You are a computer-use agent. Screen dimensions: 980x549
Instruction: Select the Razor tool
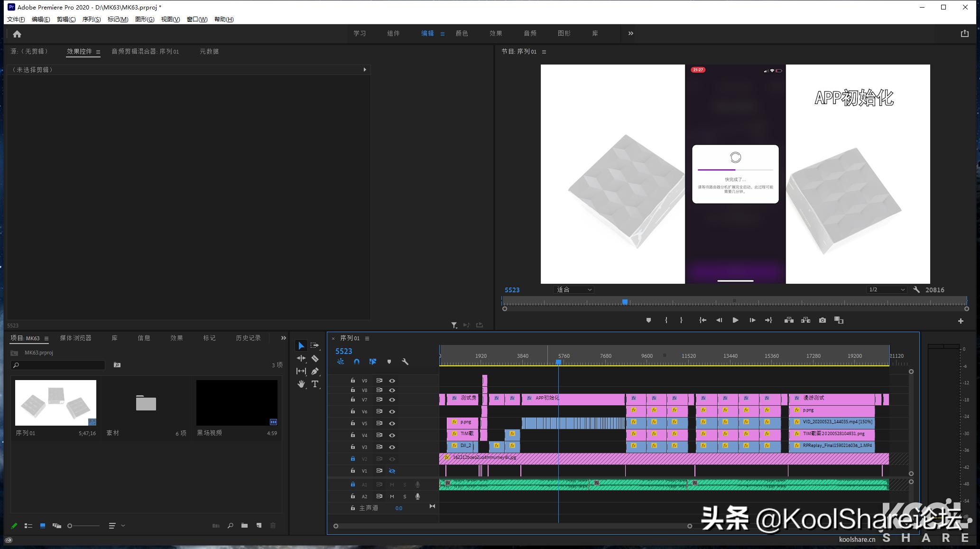click(x=315, y=359)
